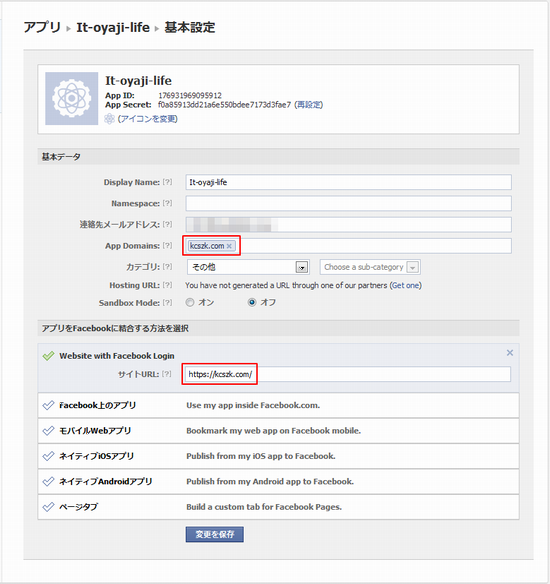The height and width of the screenshot is (584, 550).
Task: Click the App ID number 176931969095912
Action: (x=190, y=96)
